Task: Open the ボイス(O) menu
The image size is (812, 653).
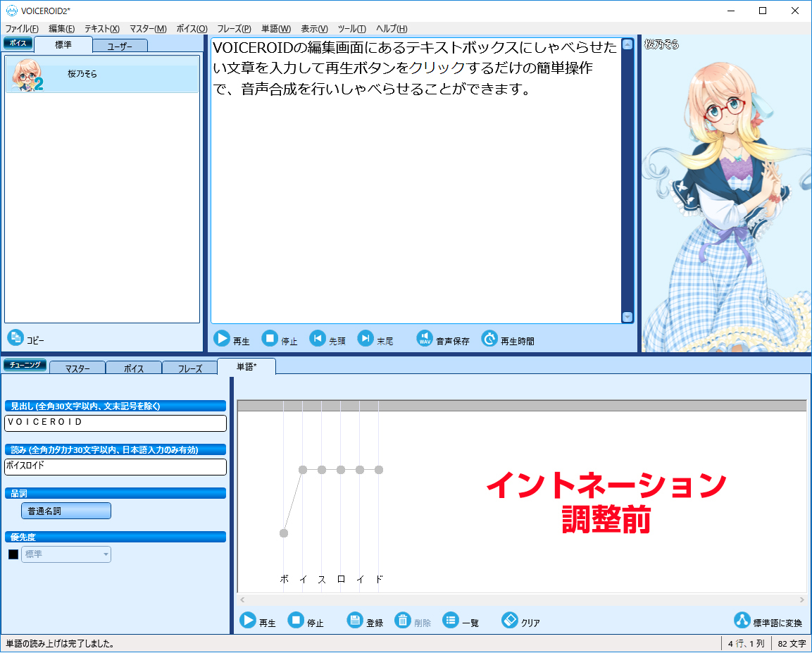Action: (x=192, y=28)
